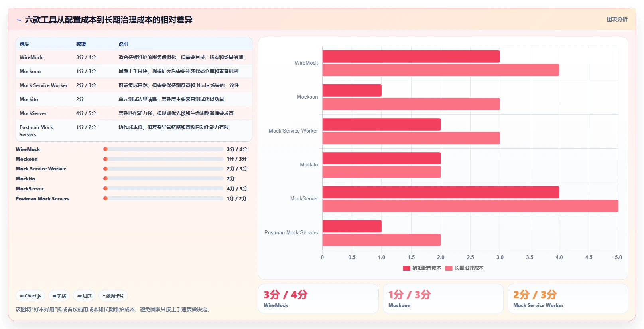Click Mockito description 单元测试边界清晰
The height and width of the screenshot is (329, 644).
(x=171, y=99)
